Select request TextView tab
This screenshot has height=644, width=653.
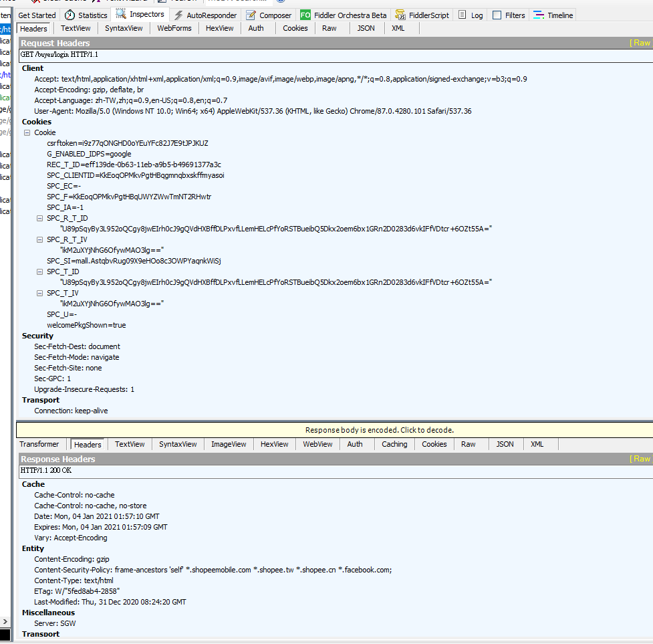76,28
